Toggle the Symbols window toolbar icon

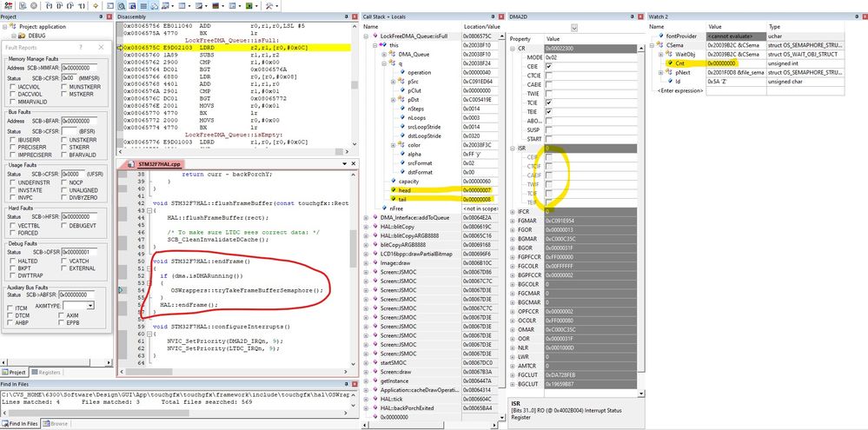[x=132, y=5]
